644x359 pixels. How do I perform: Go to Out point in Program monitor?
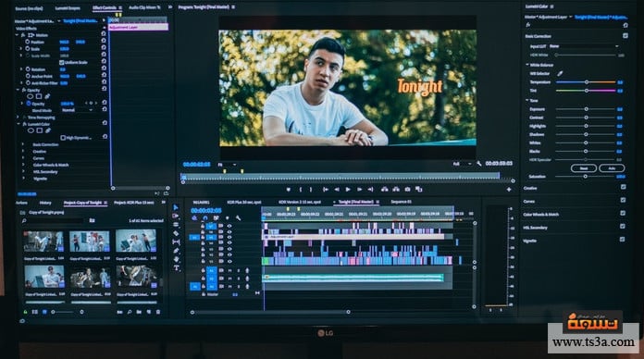tap(370, 190)
